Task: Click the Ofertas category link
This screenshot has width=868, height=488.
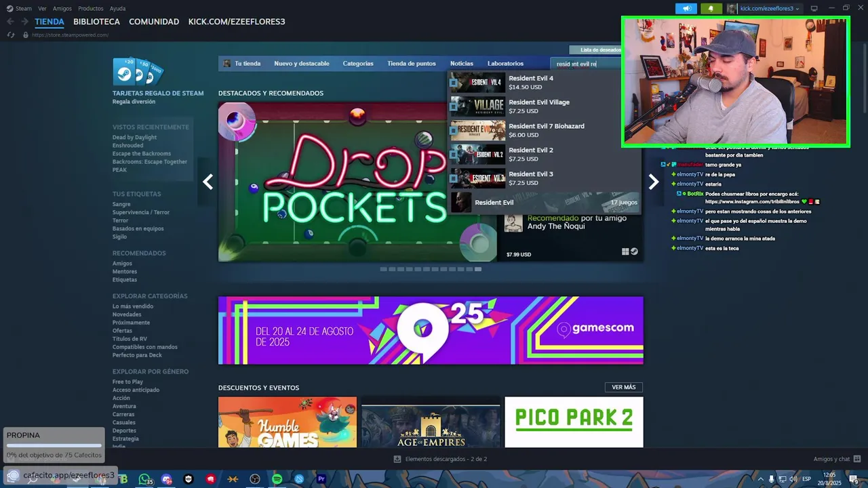Action: point(122,331)
